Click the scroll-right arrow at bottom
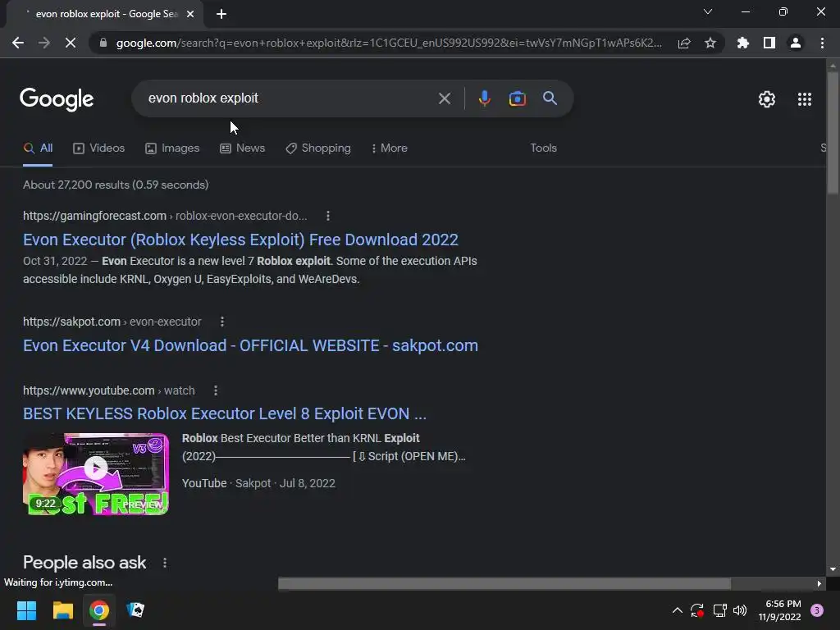The height and width of the screenshot is (630, 840). click(819, 583)
